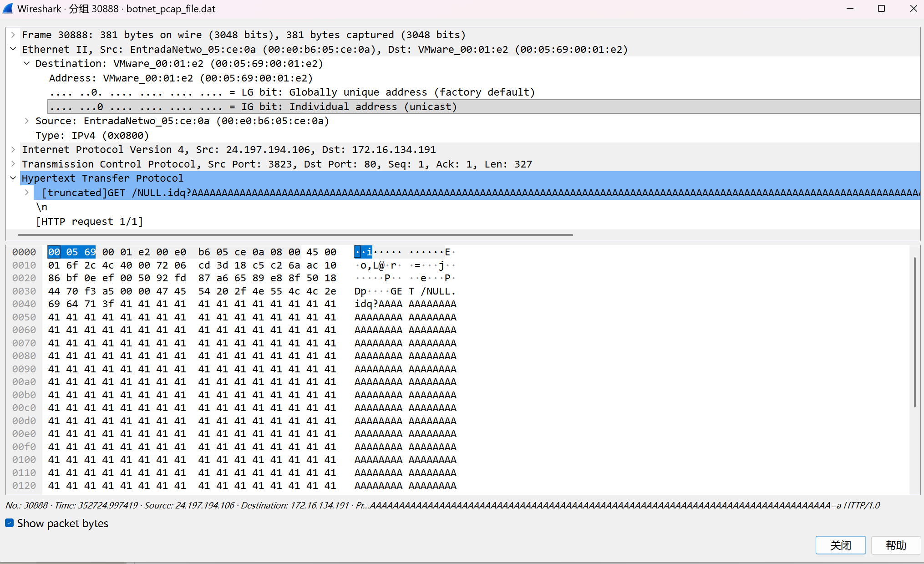Click the 关闭 close button
924x564 pixels.
(840, 545)
